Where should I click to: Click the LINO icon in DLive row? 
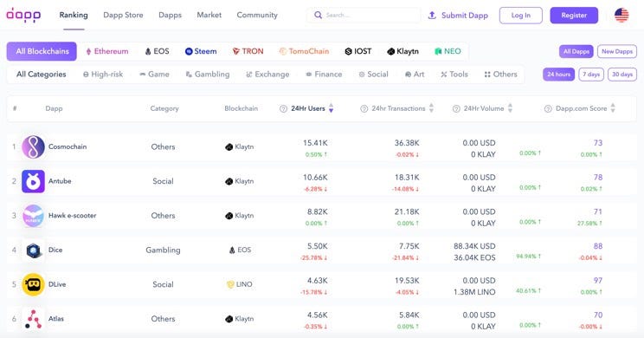point(230,284)
